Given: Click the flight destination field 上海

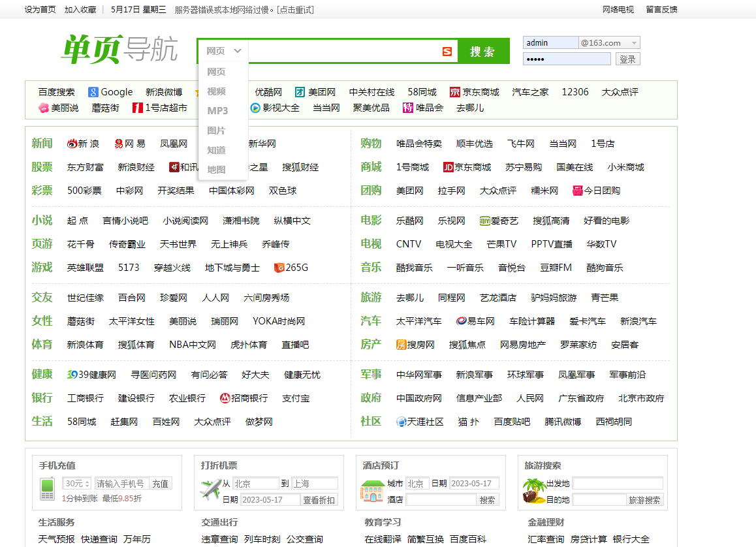Looking at the screenshot, I should [315, 484].
